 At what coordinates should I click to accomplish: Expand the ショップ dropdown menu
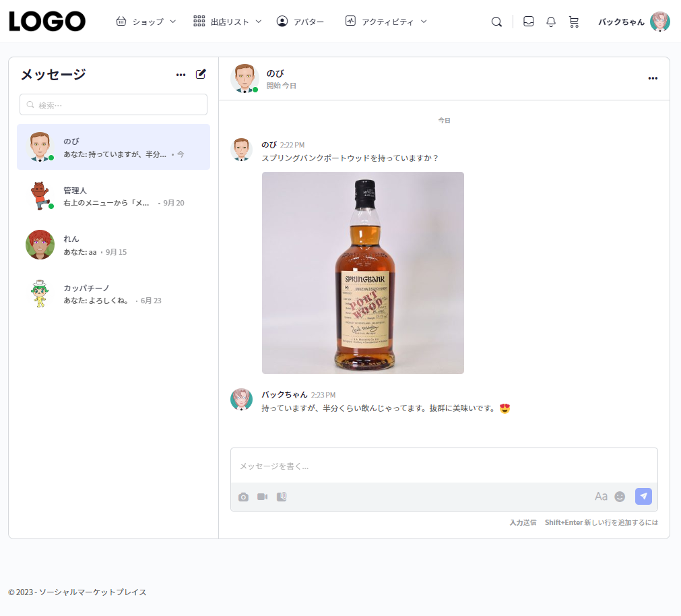click(146, 22)
